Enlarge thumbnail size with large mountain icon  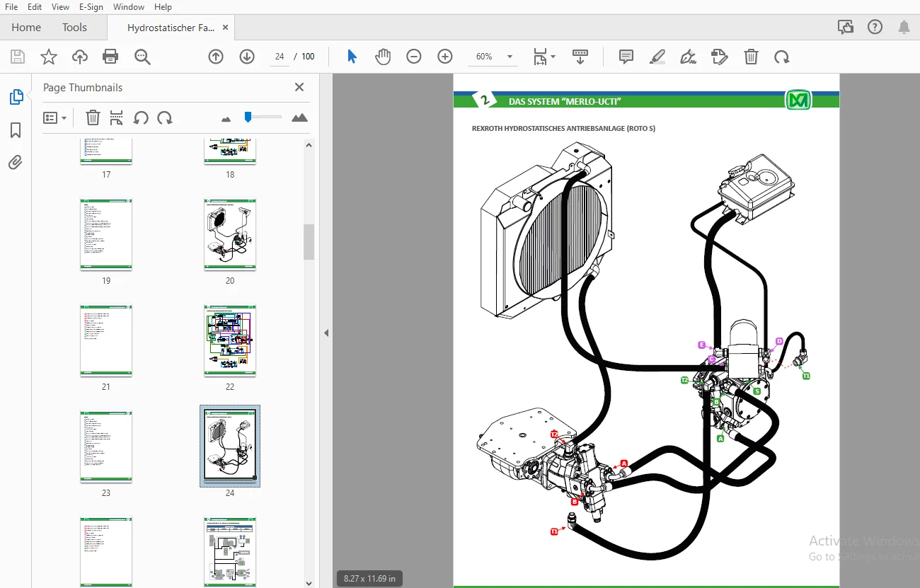[299, 117]
